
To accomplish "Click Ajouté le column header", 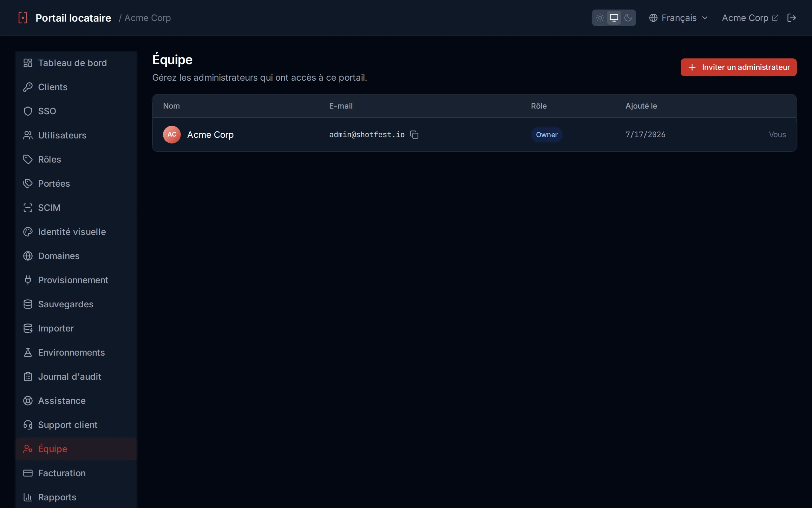I will [641, 106].
